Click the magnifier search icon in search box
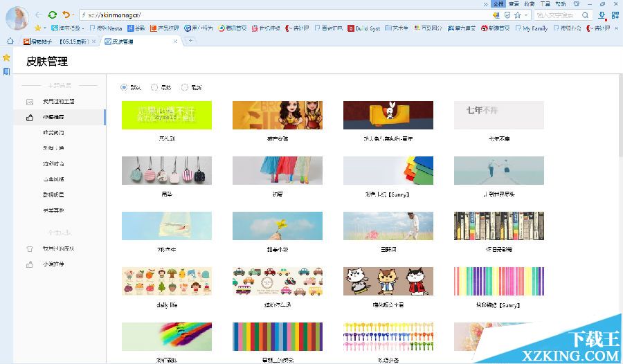Image resolution: width=623 pixels, height=364 pixels. [x=585, y=15]
